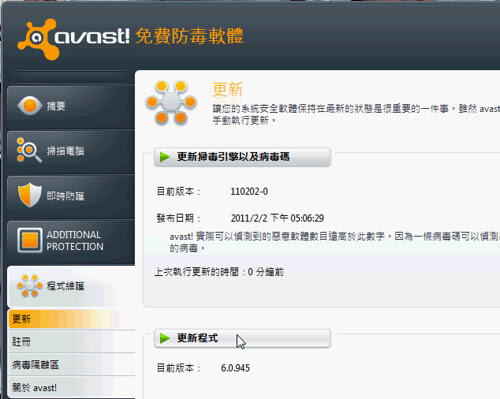Click green play arrow on 更新掃毒引擎以及病毒碼
Screen dimensions: 500x399
pyautogui.click(x=164, y=157)
